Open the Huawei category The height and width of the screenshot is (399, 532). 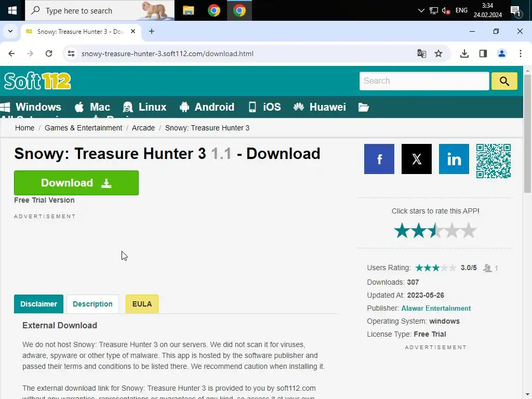coord(320,107)
